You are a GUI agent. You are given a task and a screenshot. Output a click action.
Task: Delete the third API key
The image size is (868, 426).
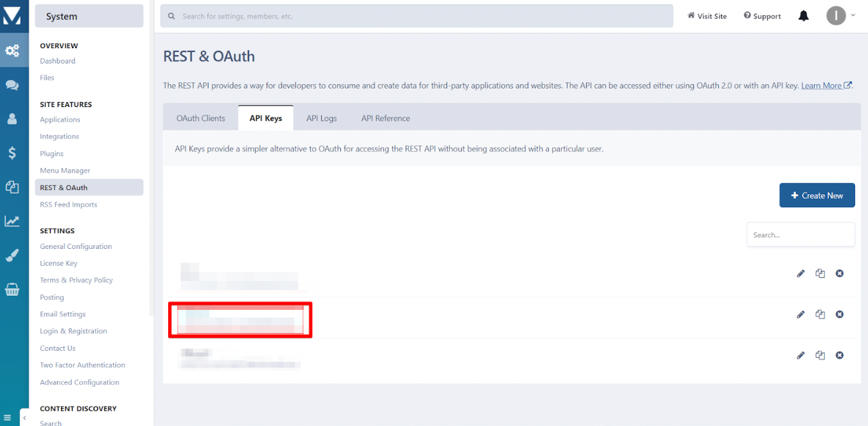pyautogui.click(x=839, y=355)
